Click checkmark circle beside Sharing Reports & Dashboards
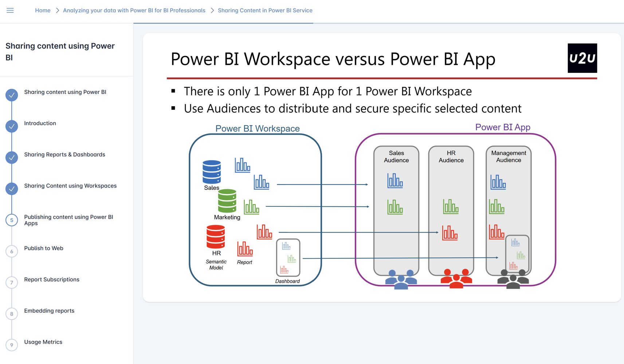 coord(12,158)
